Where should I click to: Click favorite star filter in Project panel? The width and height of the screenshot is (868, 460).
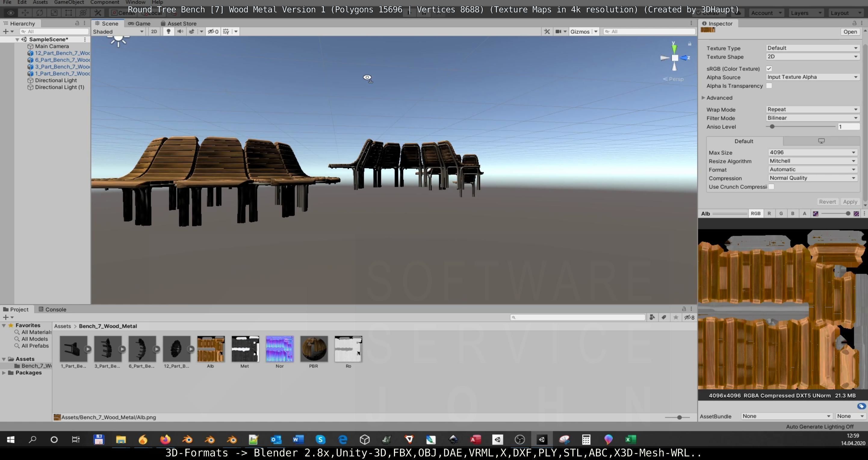coord(676,317)
